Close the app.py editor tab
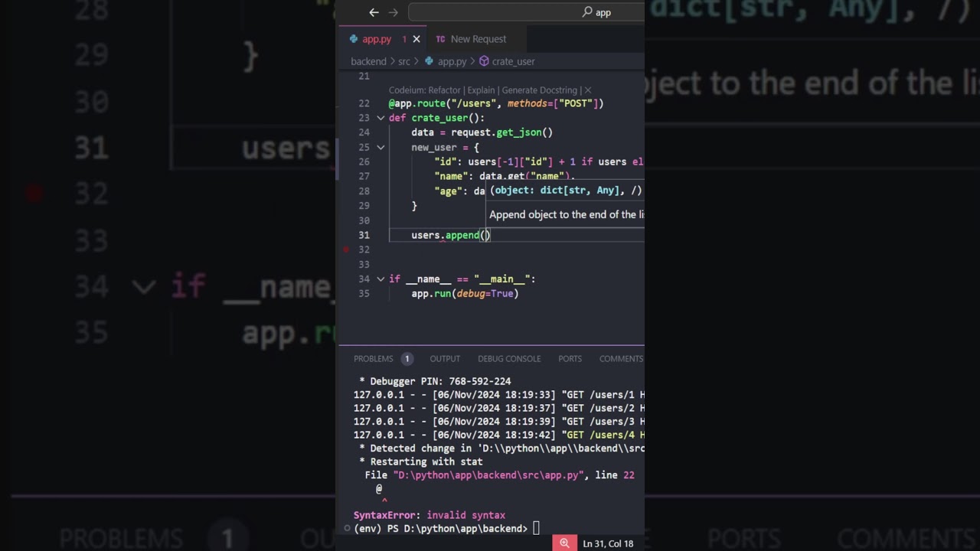This screenshot has height=551, width=980. (x=416, y=39)
